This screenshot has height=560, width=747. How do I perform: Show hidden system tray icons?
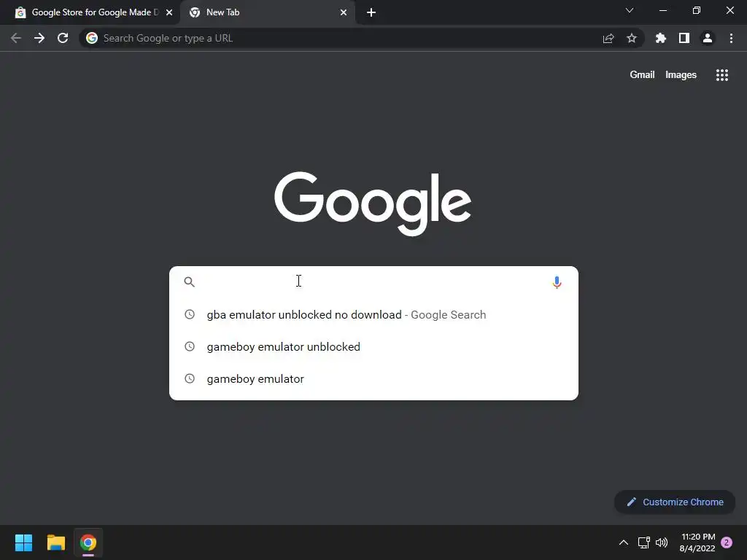point(623,542)
